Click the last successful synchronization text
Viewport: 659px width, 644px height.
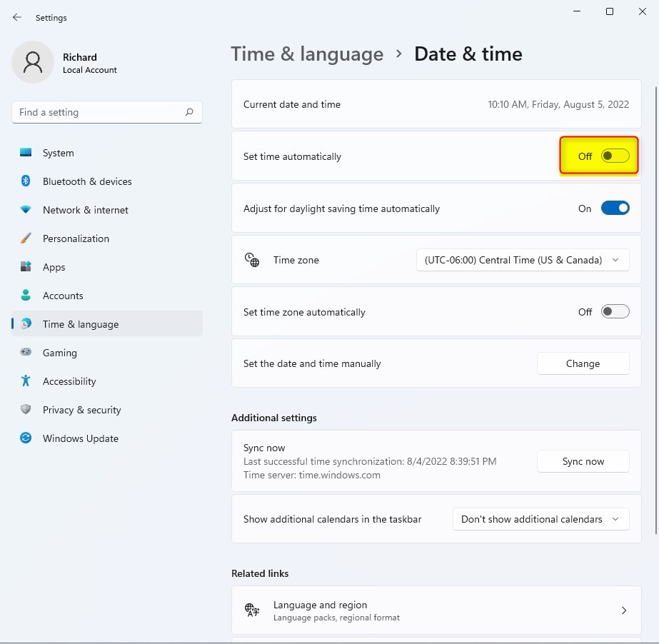tap(370, 461)
